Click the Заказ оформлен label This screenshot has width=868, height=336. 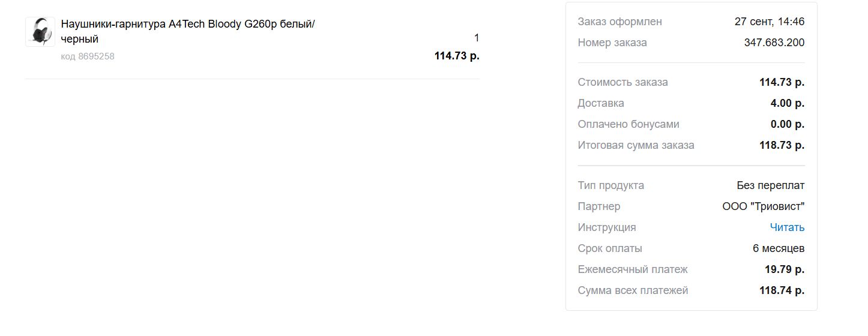(620, 22)
